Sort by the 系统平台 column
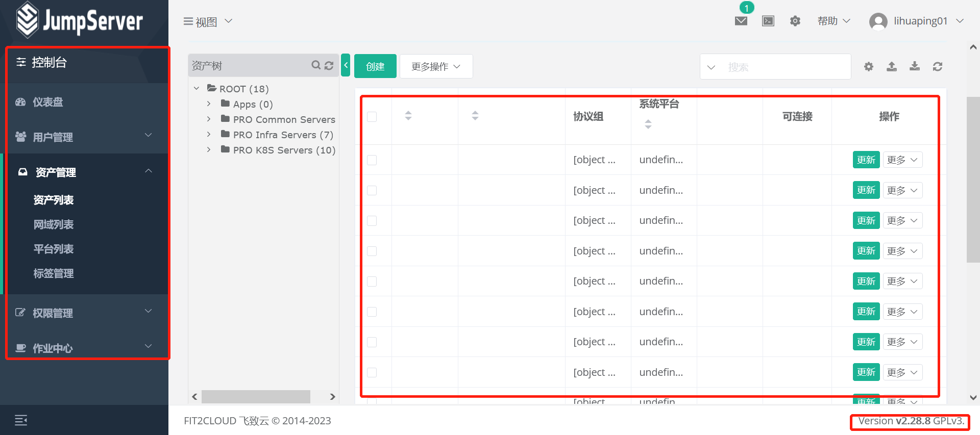This screenshot has width=980, height=435. pyautogui.click(x=648, y=124)
